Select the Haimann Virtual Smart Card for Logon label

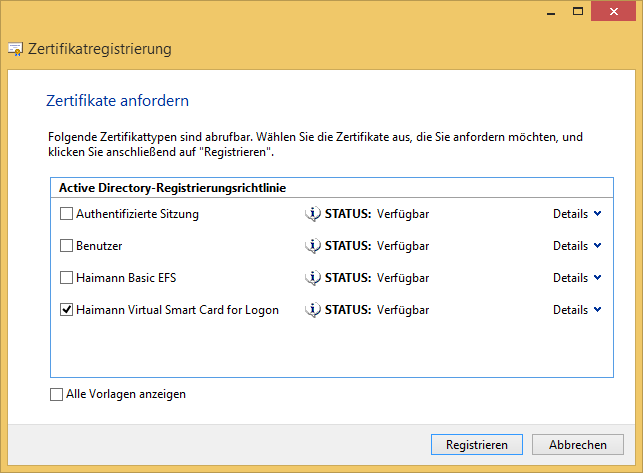(178, 310)
